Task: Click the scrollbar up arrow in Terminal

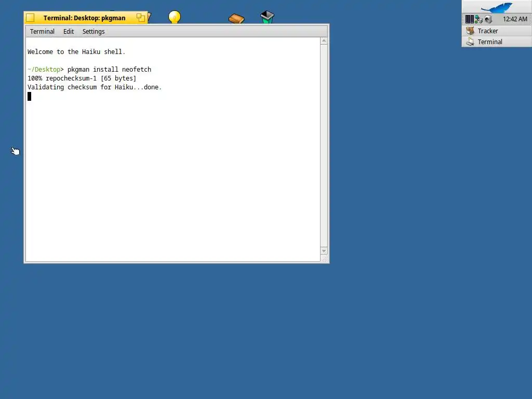Action: (x=324, y=41)
